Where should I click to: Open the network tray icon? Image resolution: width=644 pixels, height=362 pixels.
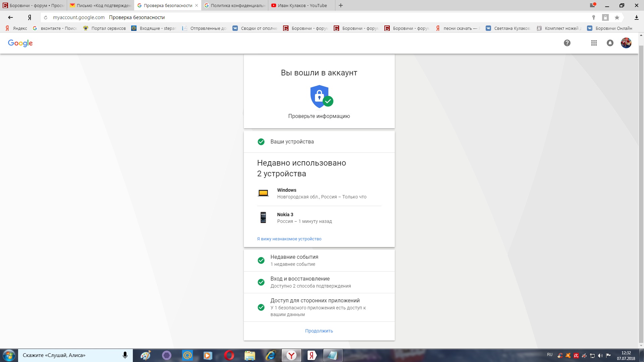point(592,356)
